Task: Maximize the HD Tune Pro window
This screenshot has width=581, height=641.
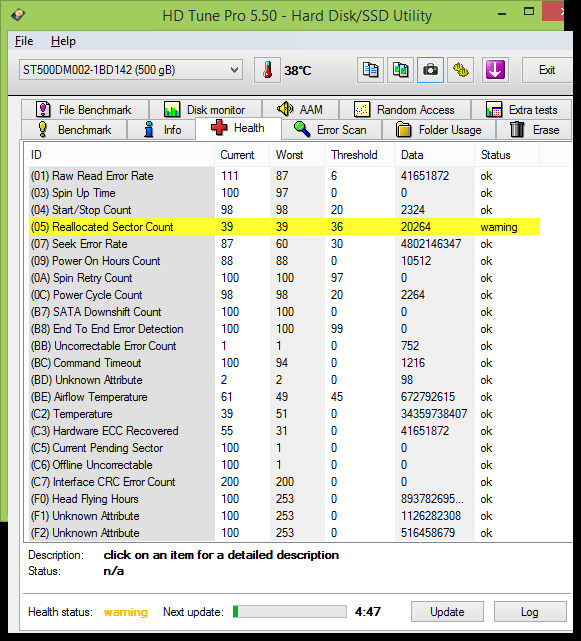Action: 529,11
